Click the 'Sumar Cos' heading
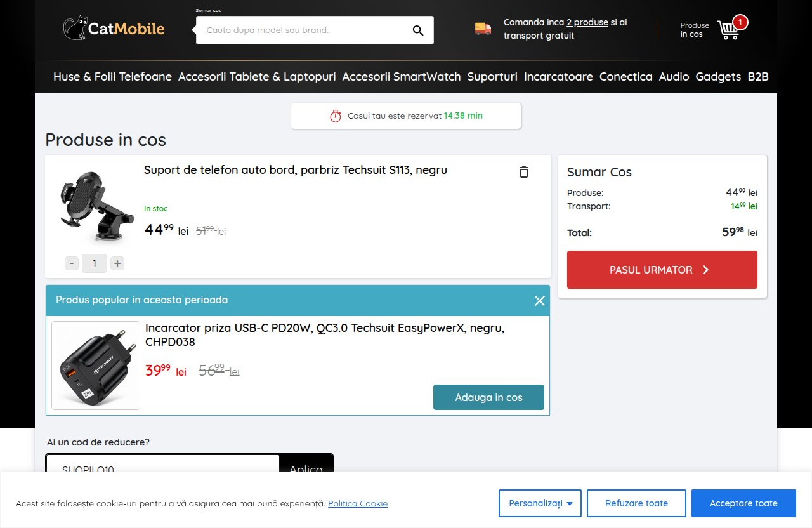The height and width of the screenshot is (528, 812). tap(599, 172)
